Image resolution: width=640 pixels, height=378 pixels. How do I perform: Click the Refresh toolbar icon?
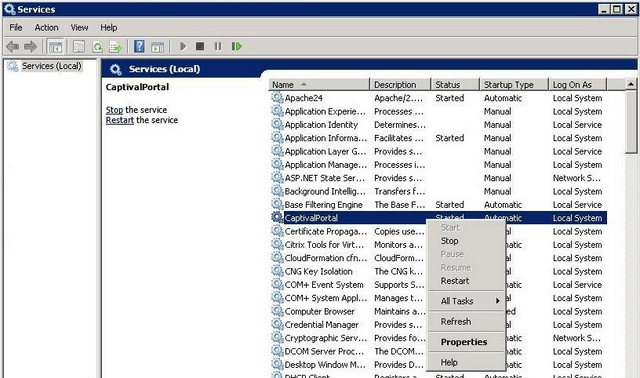[x=98, y=47]
